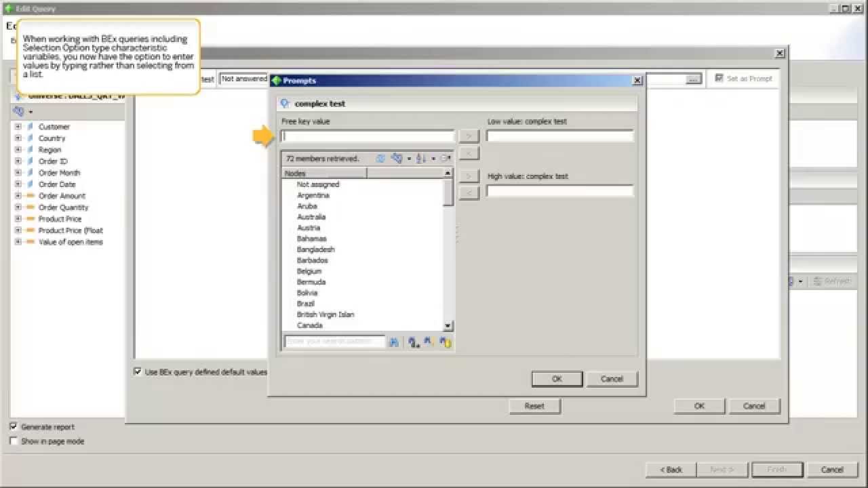Select Canada in the members list
This screenshot has width=868, height=488.
coord(310,325)
